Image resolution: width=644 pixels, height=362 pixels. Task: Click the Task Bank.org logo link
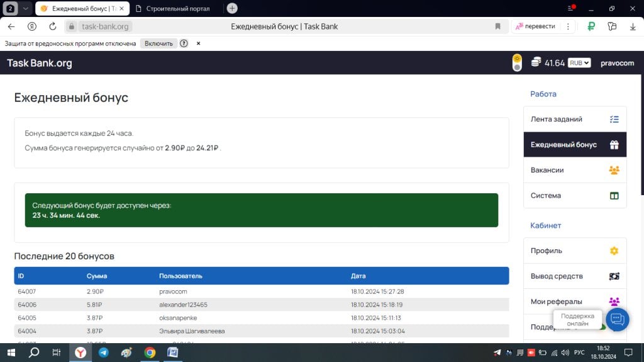tap(40, 63)
